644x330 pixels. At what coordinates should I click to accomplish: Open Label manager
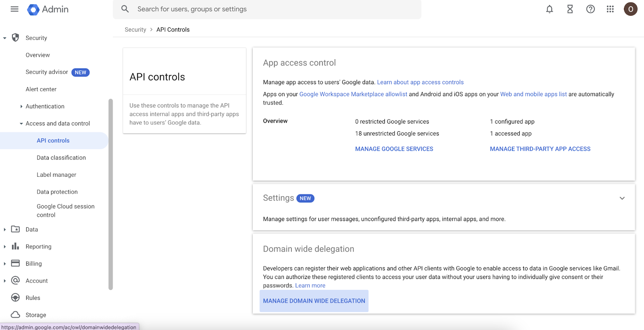56,175
